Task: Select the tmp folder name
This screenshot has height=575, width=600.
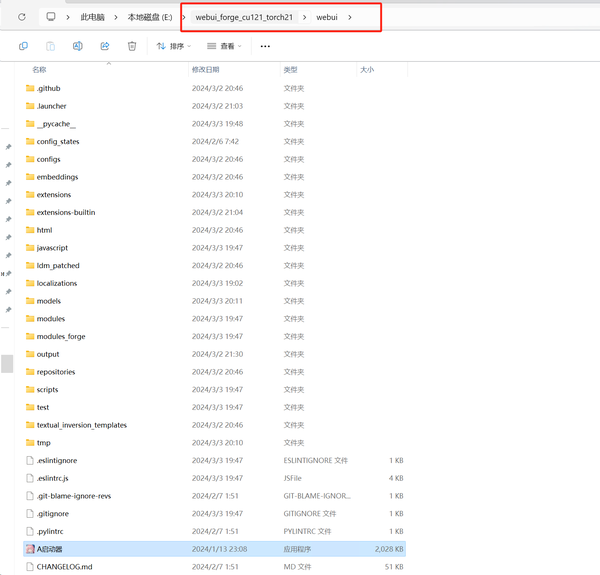Action: [x=44, y=443]
